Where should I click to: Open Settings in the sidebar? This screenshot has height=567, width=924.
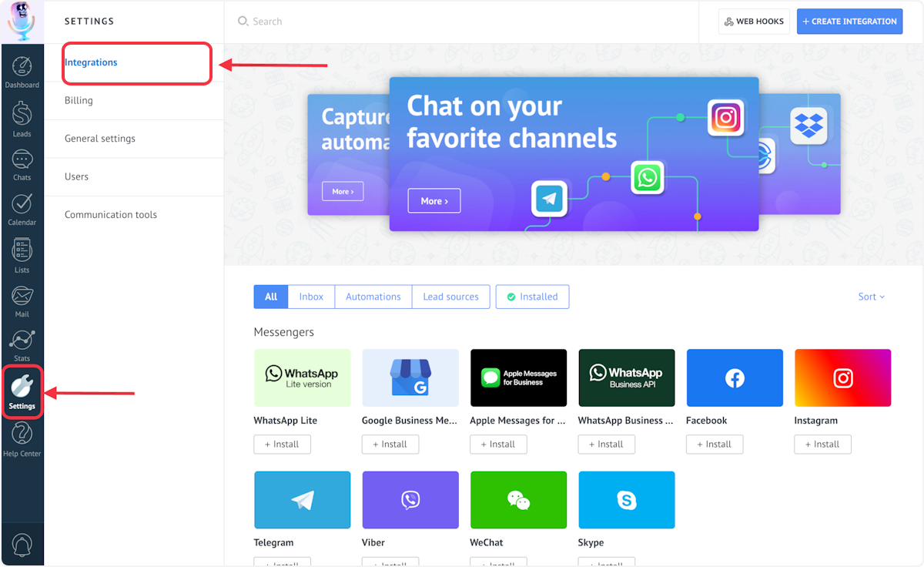[22, 393]
